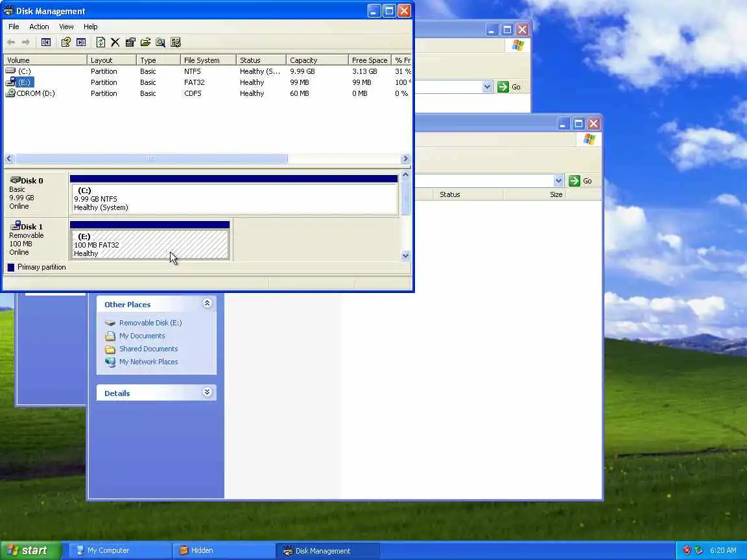Click the Disk Management title bar icon
Image resolution: width=747 pixels, height=560 pixels.
(8, 10)
